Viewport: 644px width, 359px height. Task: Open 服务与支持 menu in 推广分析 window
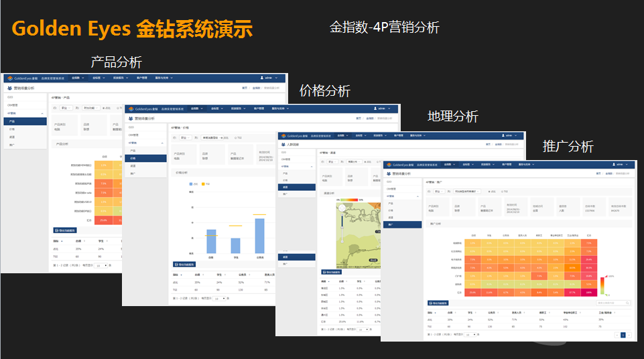coord(526,165)
